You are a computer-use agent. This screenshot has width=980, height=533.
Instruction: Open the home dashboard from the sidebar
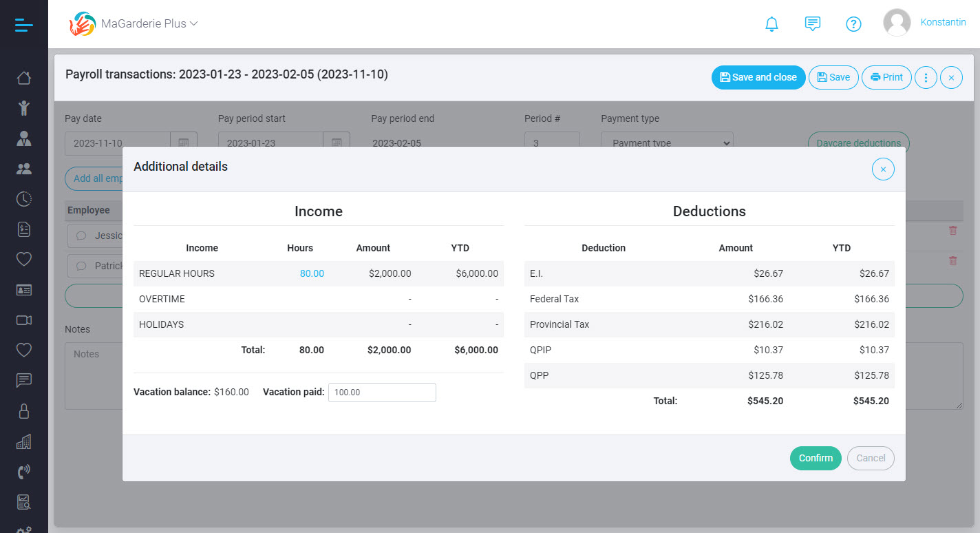pyautogui.click(x=24, y=78)
